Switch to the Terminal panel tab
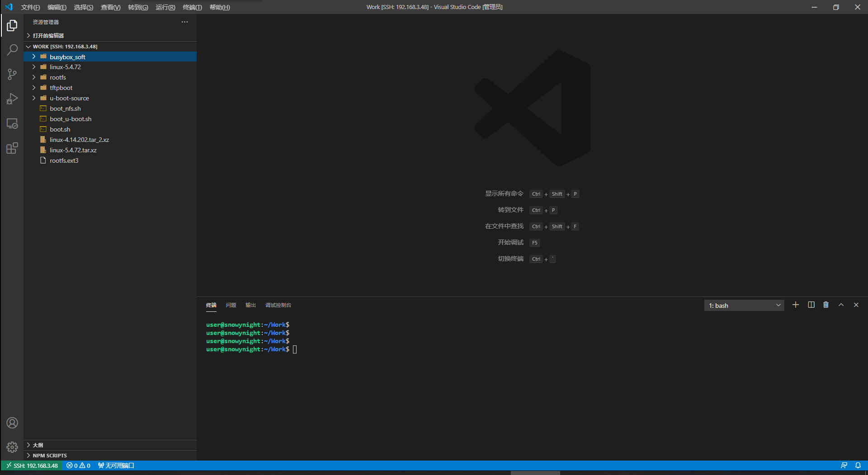868x475 pixels. tap(211, 305)
